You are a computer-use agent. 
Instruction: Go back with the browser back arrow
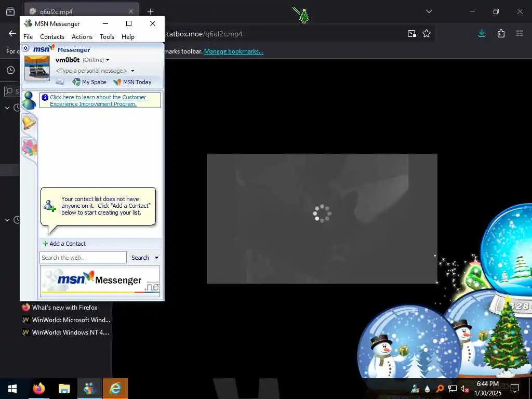pyautogui.click(x=12, y=33)
